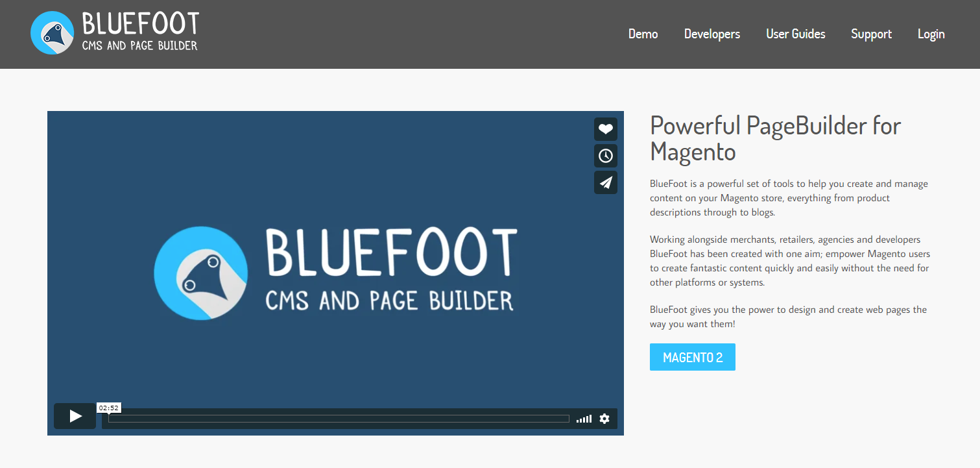
Task: Click paragraph starting 'BlueFoot gives you the power'
Action: click(788, 317)
